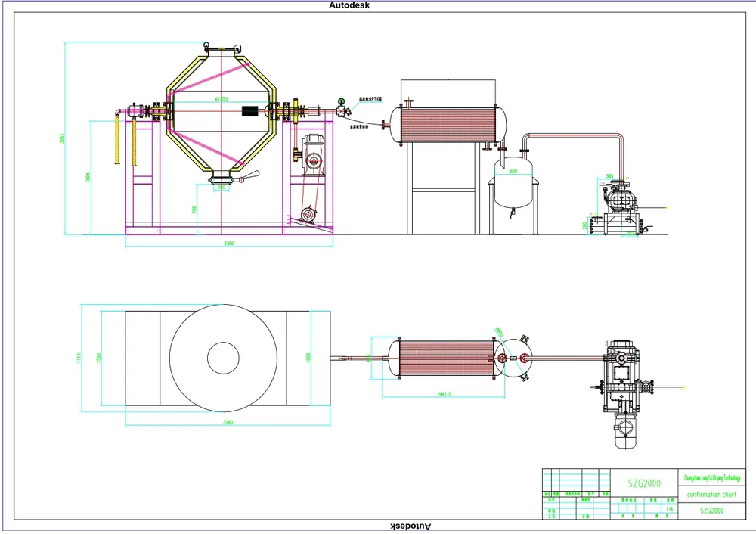Click the PT100 temperature sensor annotation
This screenshot has height=534, width=756.
click(x=370, y=99)
